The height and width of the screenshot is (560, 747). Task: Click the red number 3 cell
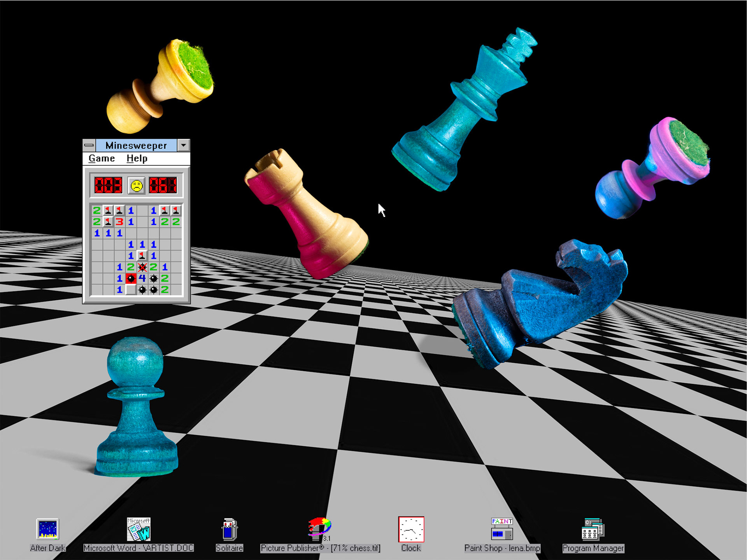coord(120,222)
